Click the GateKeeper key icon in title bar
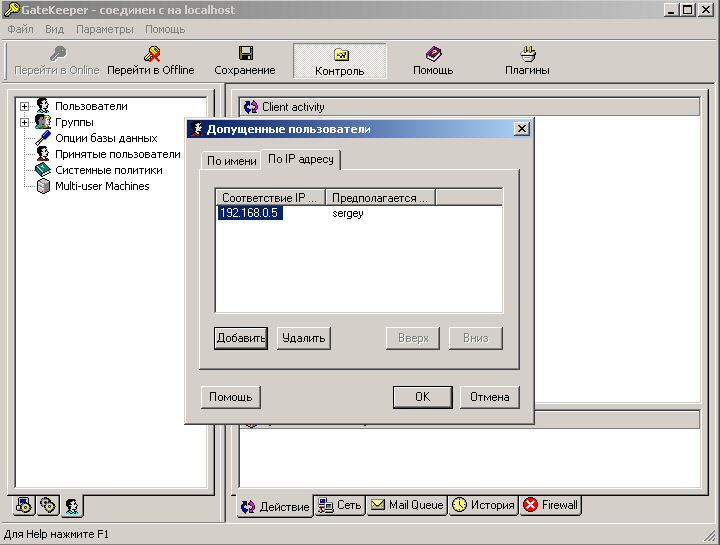720x545 pixels. pos(11,9)
